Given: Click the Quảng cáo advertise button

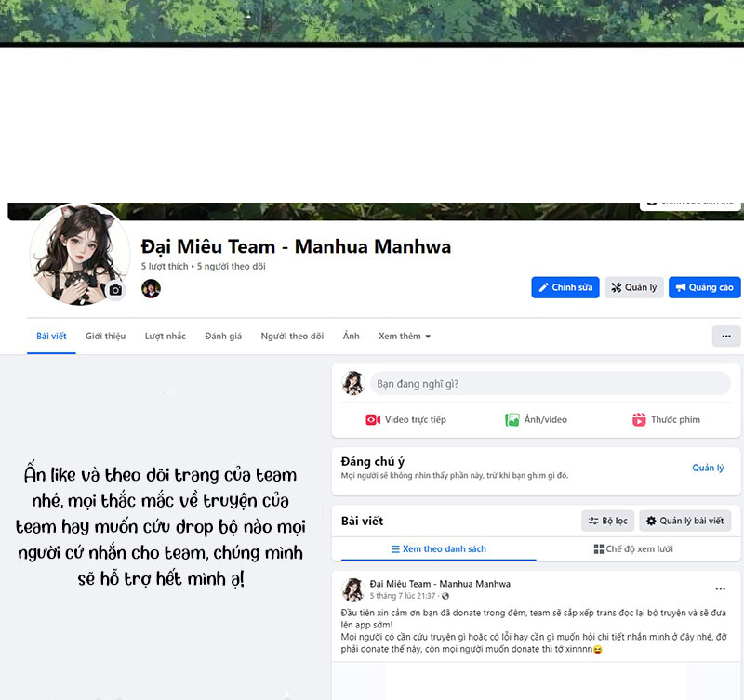Looking at the screenshot, I should [x=704, y=287].
